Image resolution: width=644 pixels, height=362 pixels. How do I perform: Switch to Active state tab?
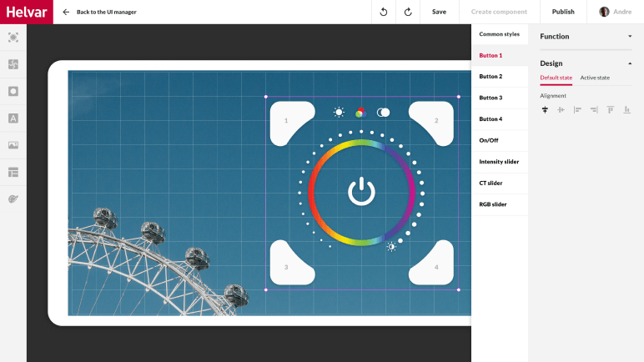(x=595, y=78)
